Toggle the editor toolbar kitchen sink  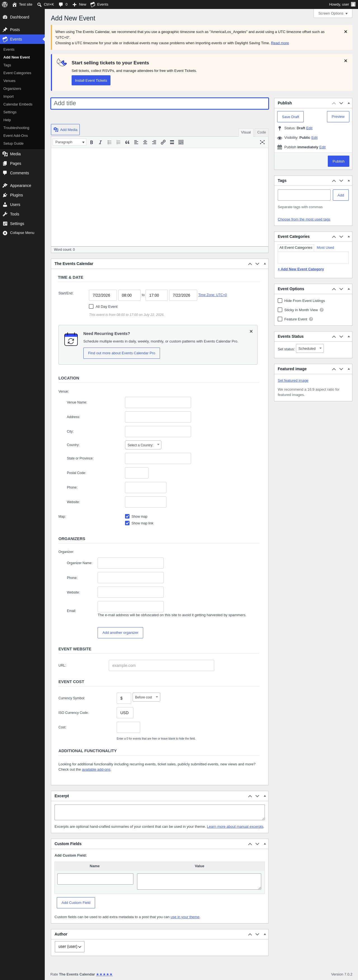tap(181, 142)
